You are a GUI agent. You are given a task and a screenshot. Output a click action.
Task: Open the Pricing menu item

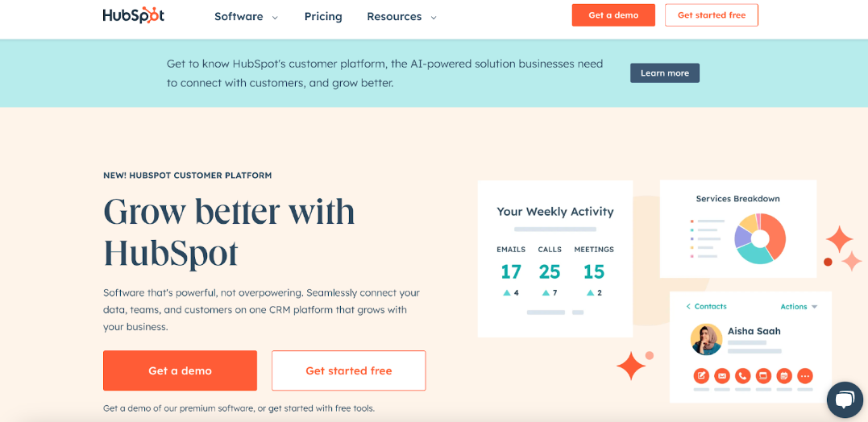(323, 17)
